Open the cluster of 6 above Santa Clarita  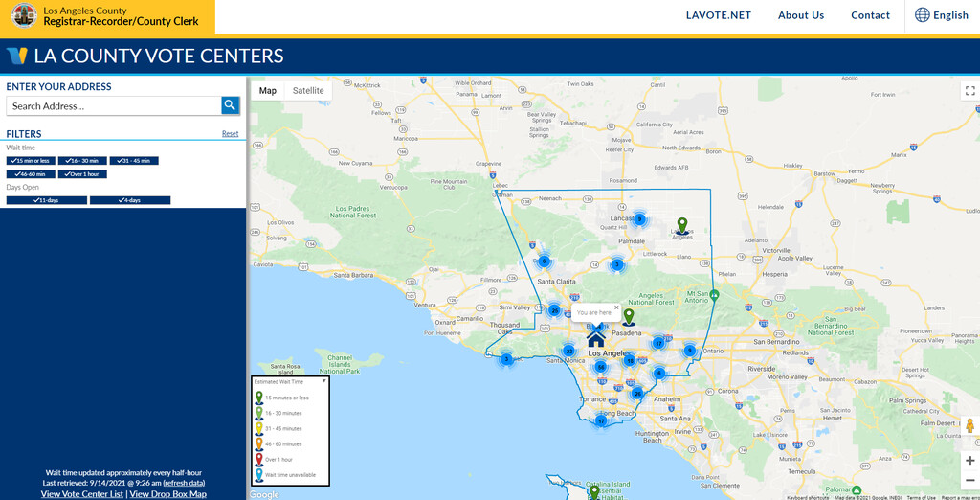tap(544, 261)
